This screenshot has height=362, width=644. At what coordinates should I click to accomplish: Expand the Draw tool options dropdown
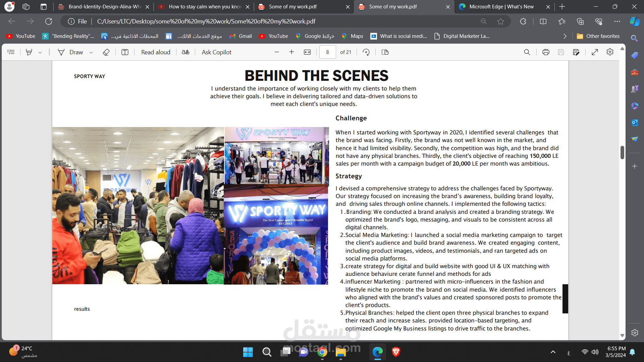pyautogui.click(x=91, y=52)
